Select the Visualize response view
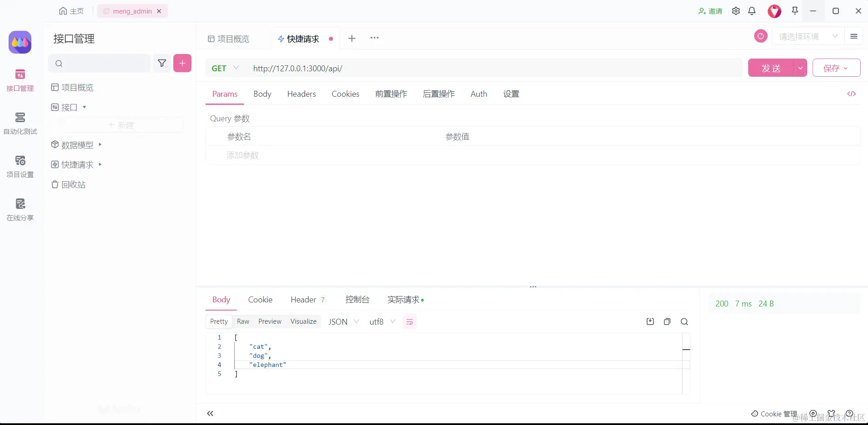Image resolution: width=868 pixels, height=425 pixels. click(304, 321)
